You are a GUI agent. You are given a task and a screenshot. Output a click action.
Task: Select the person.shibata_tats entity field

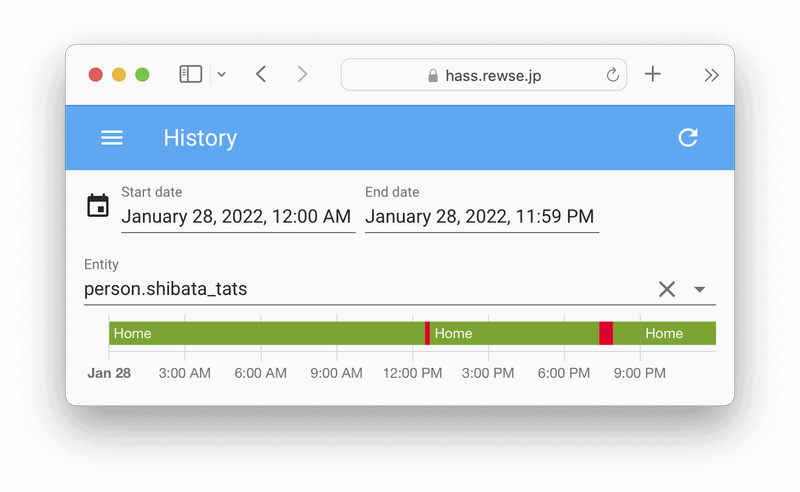[x=360, y=289]
